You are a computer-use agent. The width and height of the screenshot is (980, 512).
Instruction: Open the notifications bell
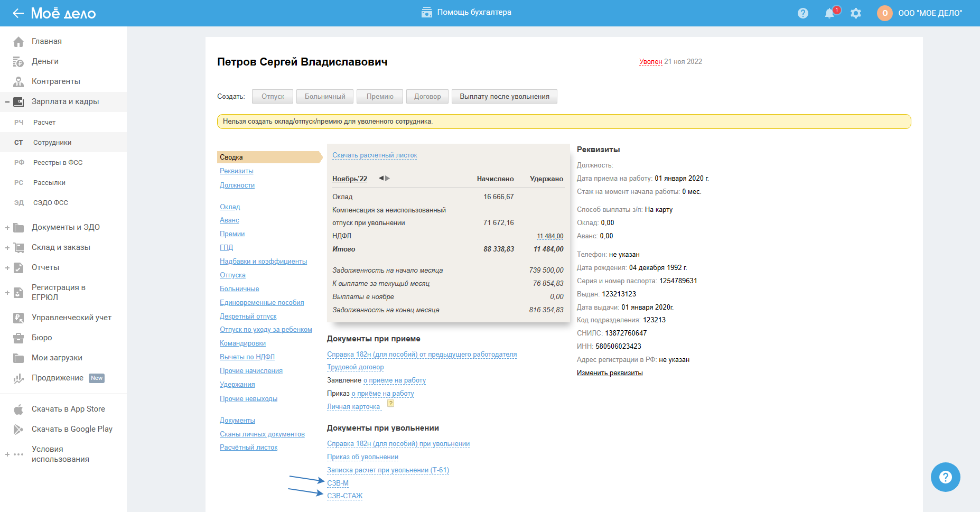[829, 13]
